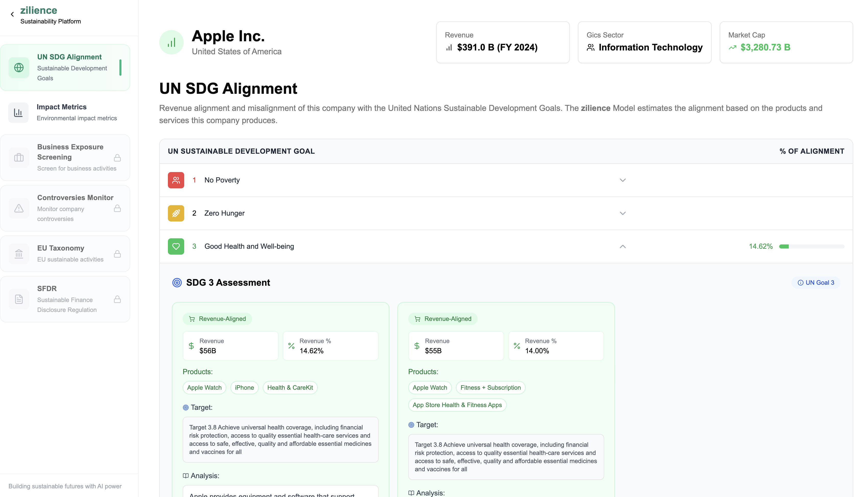
Task: Open the UN Goal 3 info link
Action: click(x=816, y=283)
